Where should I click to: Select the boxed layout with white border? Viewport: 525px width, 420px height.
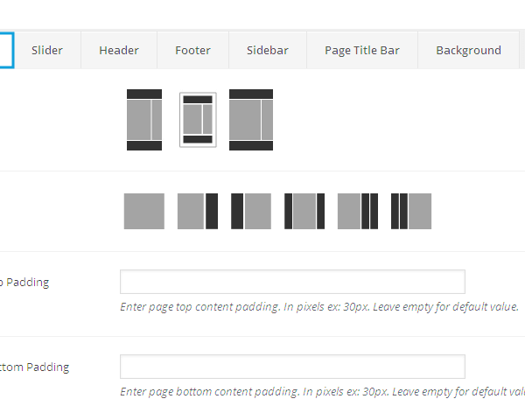point(198,119)
